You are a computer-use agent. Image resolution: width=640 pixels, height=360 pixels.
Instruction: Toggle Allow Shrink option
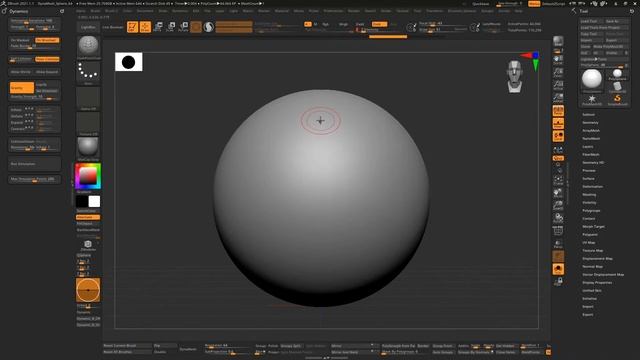pyautogui.click(x=22, y=72)
